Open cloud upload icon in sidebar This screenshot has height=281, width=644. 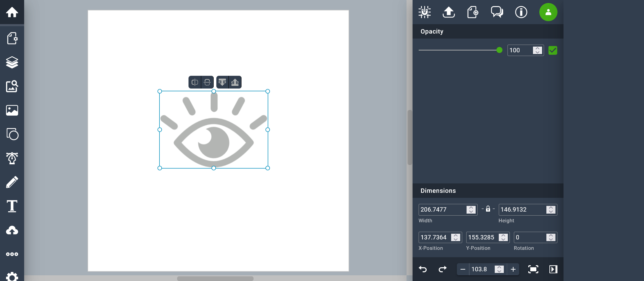pos(12,230)
